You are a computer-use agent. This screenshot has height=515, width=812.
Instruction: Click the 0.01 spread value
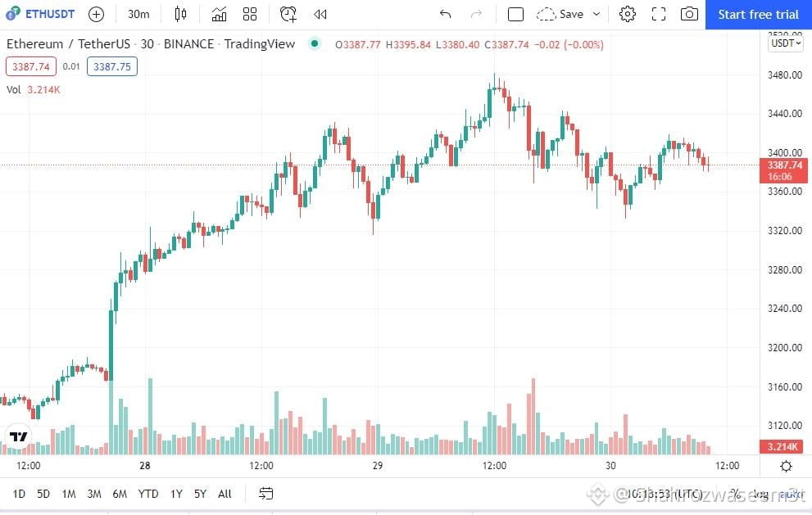click(x=71, y=66)
